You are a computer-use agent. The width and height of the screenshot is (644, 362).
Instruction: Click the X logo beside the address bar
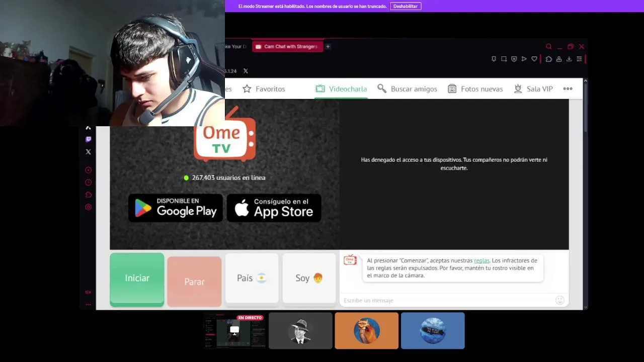click(x=246, y=71)
